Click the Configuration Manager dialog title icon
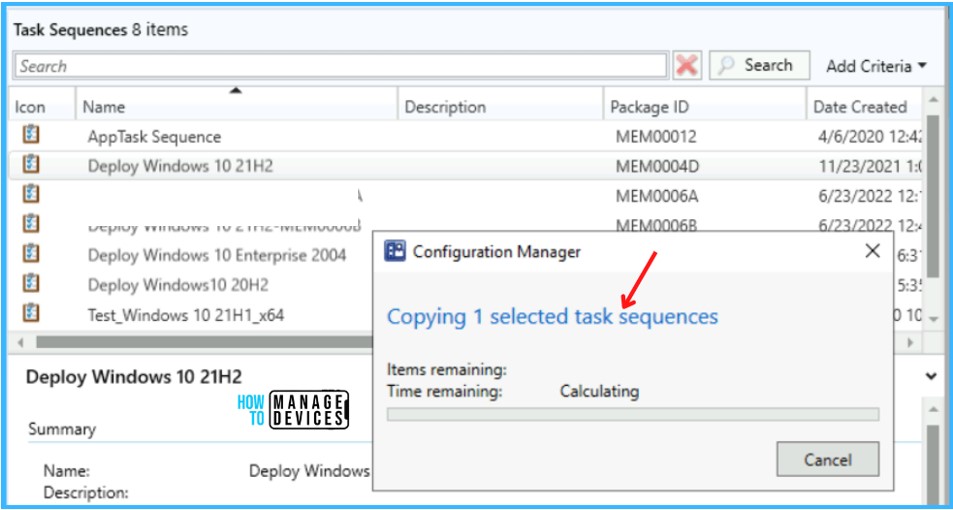This screenshot has height=510, width=953. click(x=395, y=250)
